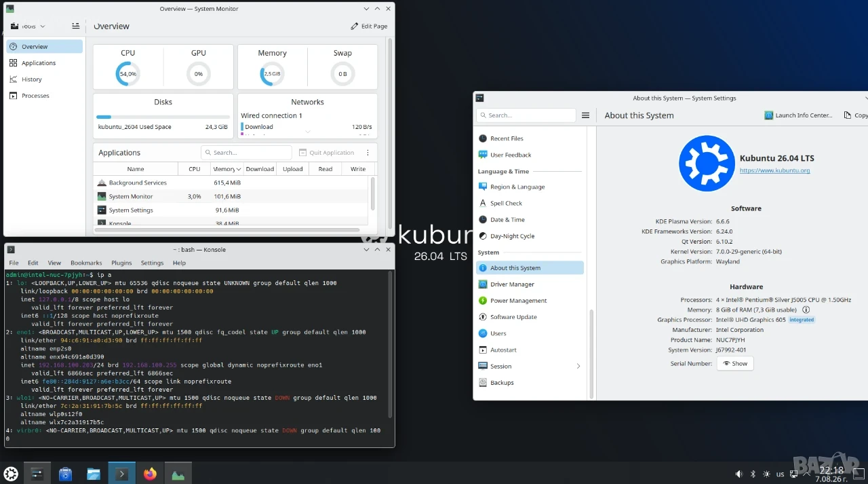This screenshot has width=868, height=484.
Task: Expand the Networks card chevron
Action: click(307, 132)
